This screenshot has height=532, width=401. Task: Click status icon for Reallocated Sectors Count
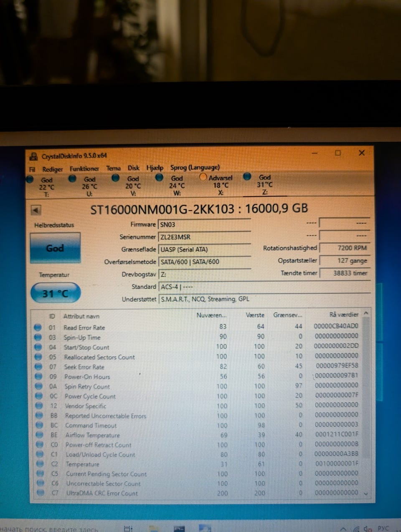click(x=38, y=357)
